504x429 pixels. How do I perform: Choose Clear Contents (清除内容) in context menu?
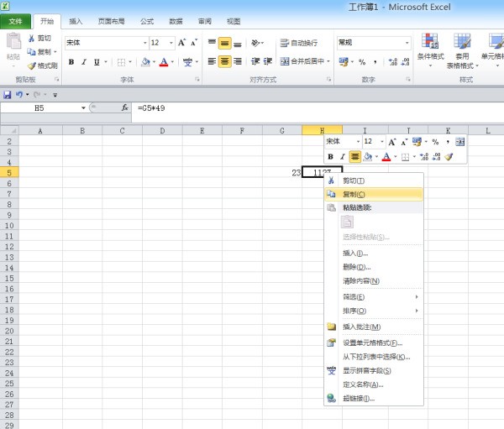pyautogui.click(x=374, y=281)
